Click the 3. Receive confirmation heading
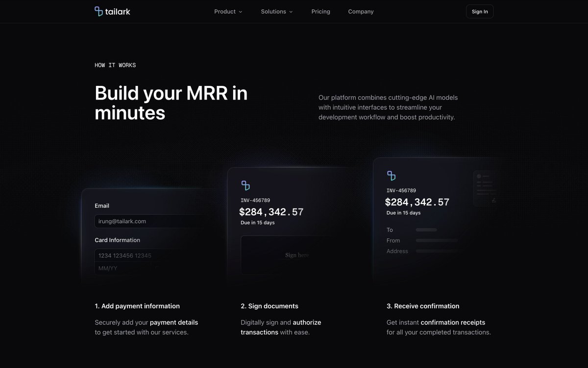Screen dimensions: 588x368 423,306
